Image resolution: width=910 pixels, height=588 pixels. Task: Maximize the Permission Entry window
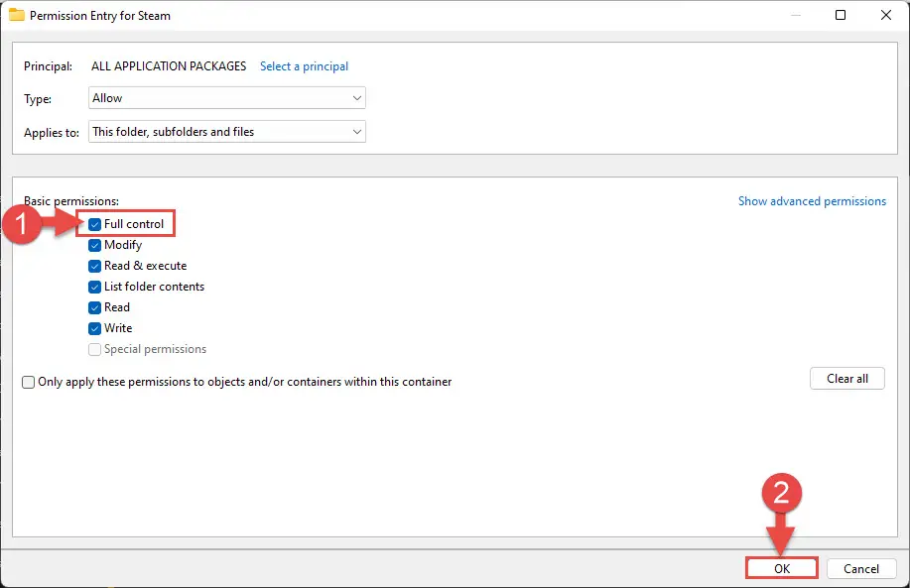[841, 15]
